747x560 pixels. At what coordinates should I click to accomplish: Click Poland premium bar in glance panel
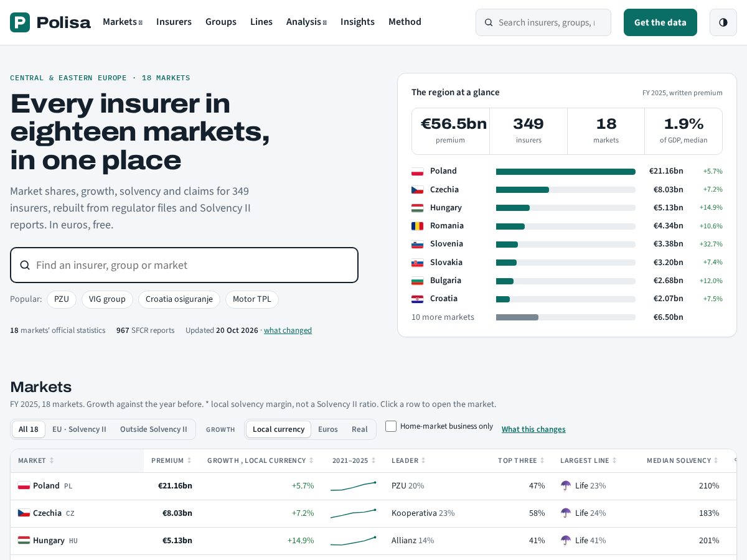(566, 172)
